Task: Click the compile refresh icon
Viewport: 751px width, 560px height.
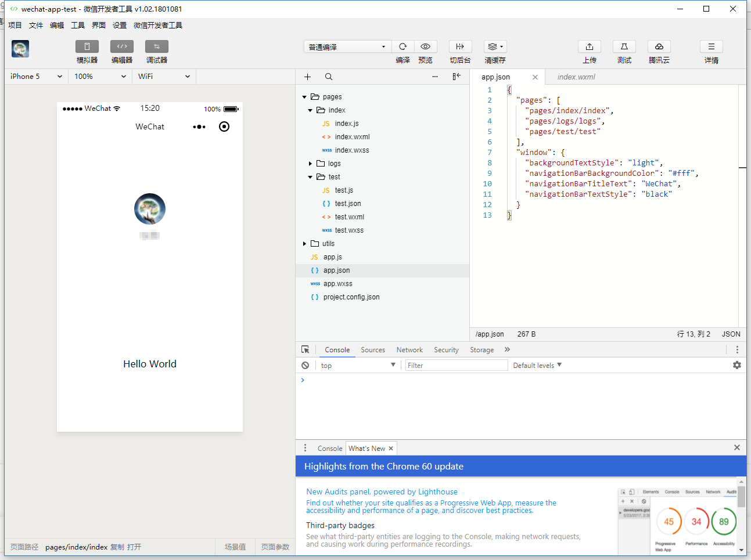Action: tap(403, 46)
